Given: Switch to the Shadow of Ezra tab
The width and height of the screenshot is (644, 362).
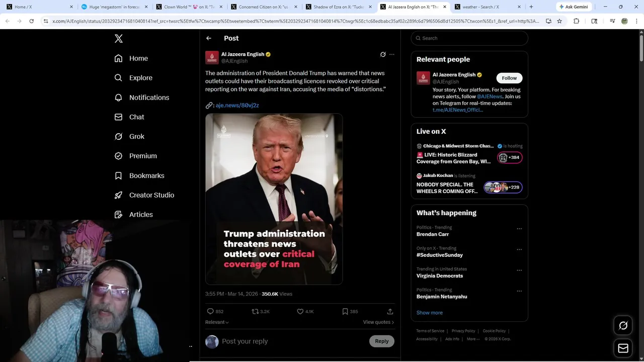Looking at the screenshot, I should (339, 7).
